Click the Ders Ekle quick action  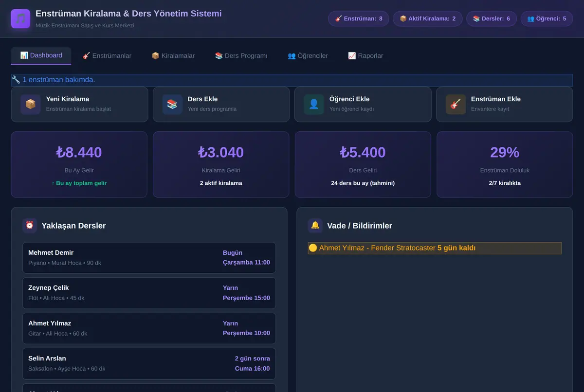(x=221, y=104)
